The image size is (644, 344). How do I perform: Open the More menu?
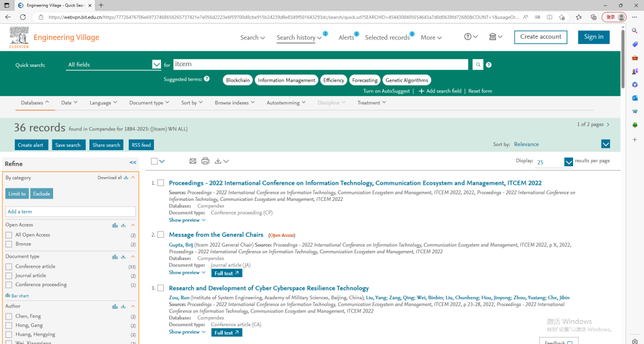click(x=431, y=38)
